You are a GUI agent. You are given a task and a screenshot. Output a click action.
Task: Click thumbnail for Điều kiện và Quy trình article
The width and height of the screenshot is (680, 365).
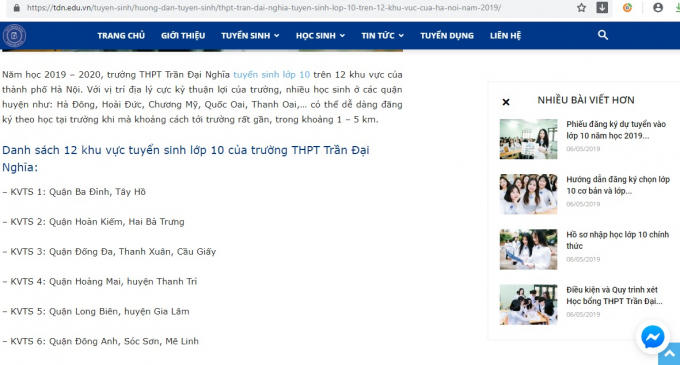[528, 304]
